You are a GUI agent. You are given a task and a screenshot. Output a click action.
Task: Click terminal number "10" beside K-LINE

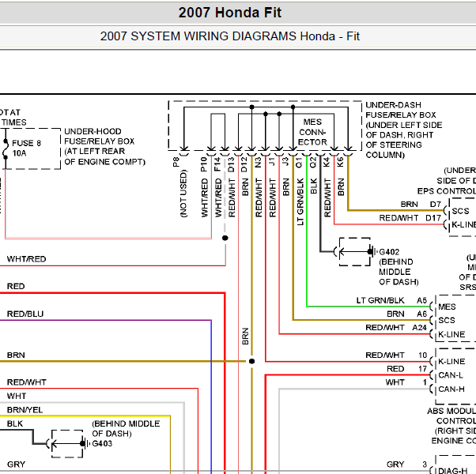(423, 355)
